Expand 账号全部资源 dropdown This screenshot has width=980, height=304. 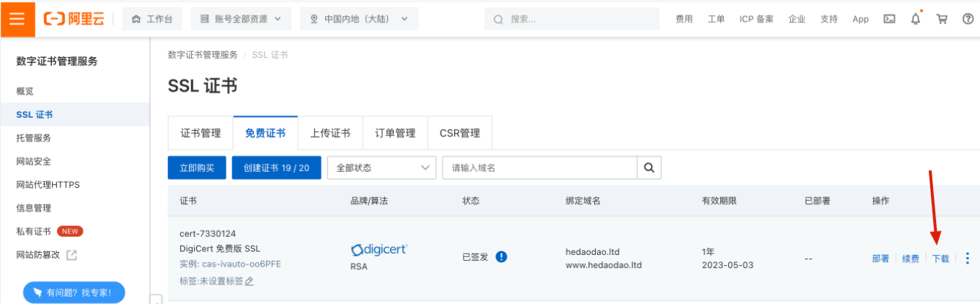241,19
